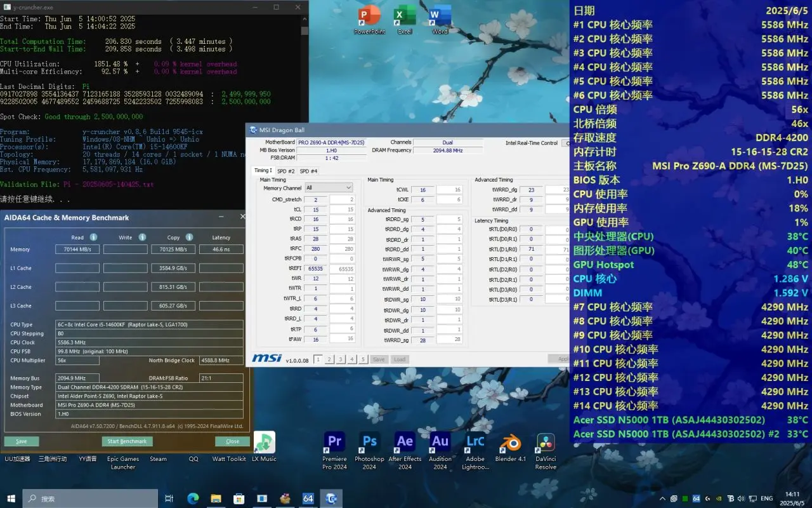Open Microsoft Store from taskbar
The height and width of the screenshot is (508, 812).
click(239, 498)
